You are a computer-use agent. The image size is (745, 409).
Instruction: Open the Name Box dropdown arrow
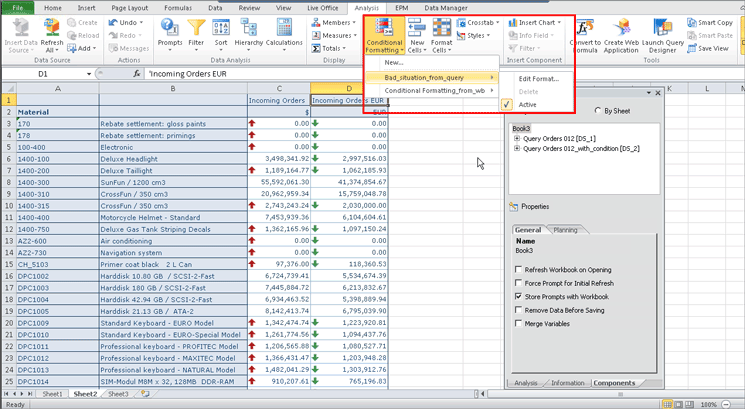[89, 74]
